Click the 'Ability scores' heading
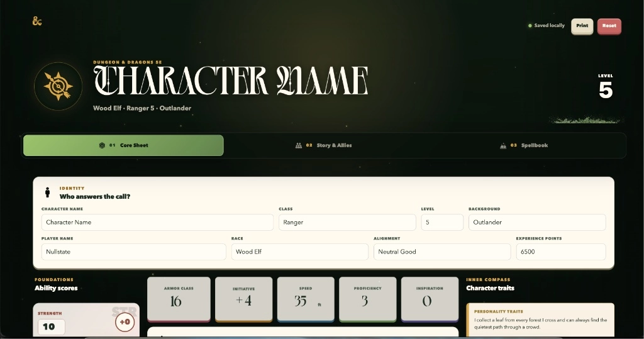644x339 pixels. pos(56,288)
